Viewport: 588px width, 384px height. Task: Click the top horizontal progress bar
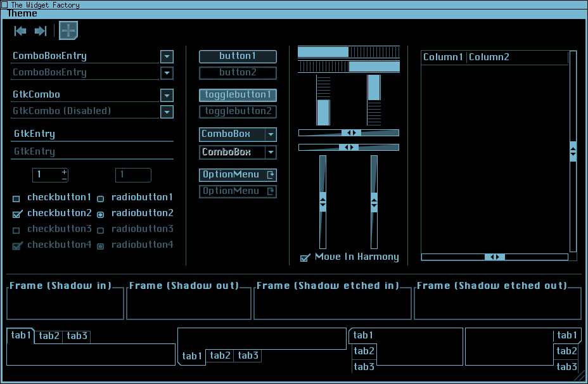(348, 52)
